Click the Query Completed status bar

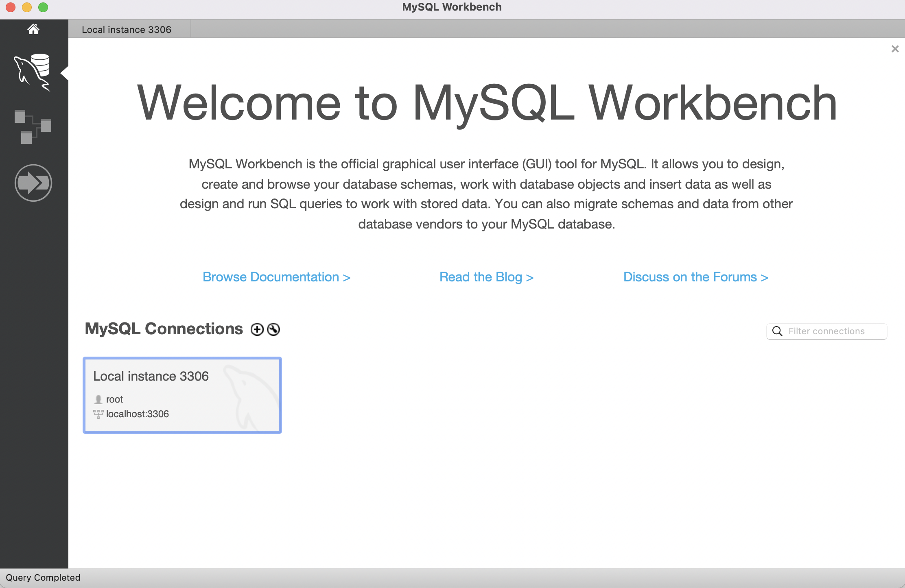[x=43, y=578]
